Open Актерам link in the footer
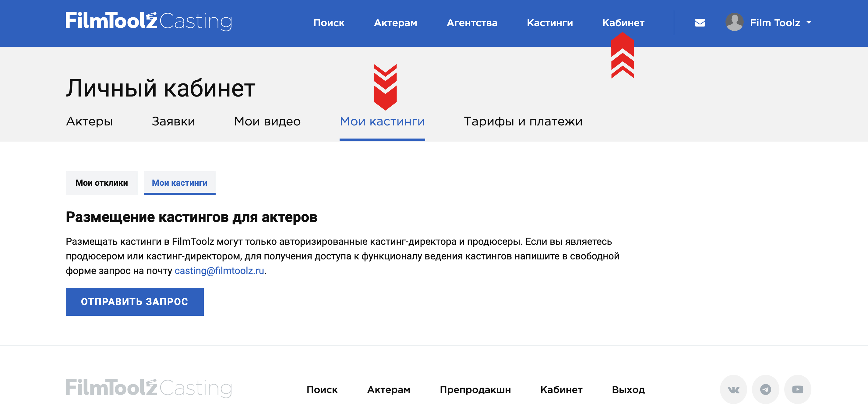868x408 pixels. pyautogui.click(x=389, y=390)
